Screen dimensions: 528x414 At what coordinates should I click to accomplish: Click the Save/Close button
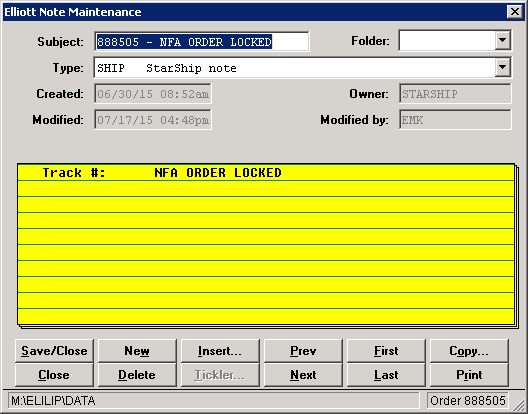pyautogui.click(x=54, y=351)
